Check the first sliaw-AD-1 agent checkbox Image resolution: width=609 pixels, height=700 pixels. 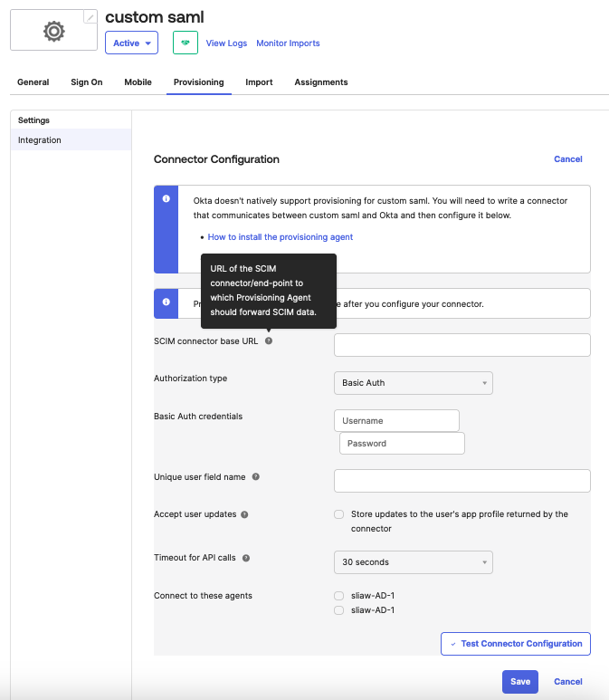[339, 596]
